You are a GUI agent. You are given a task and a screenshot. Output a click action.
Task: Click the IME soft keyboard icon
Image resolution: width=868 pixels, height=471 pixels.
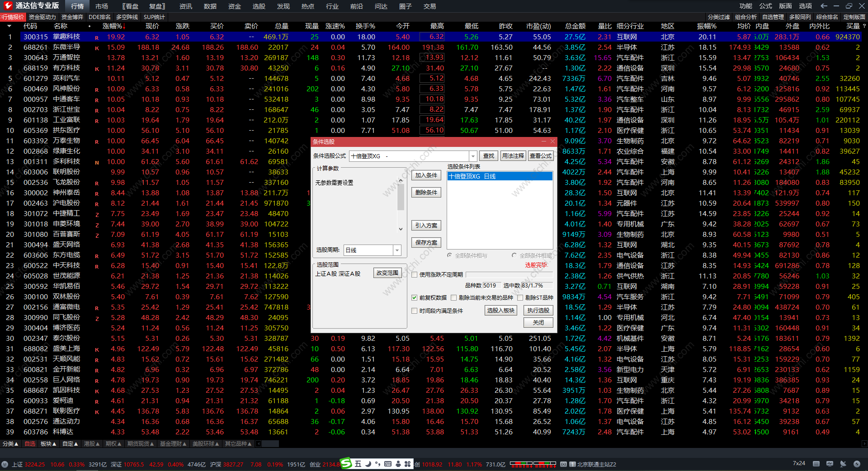388,464
